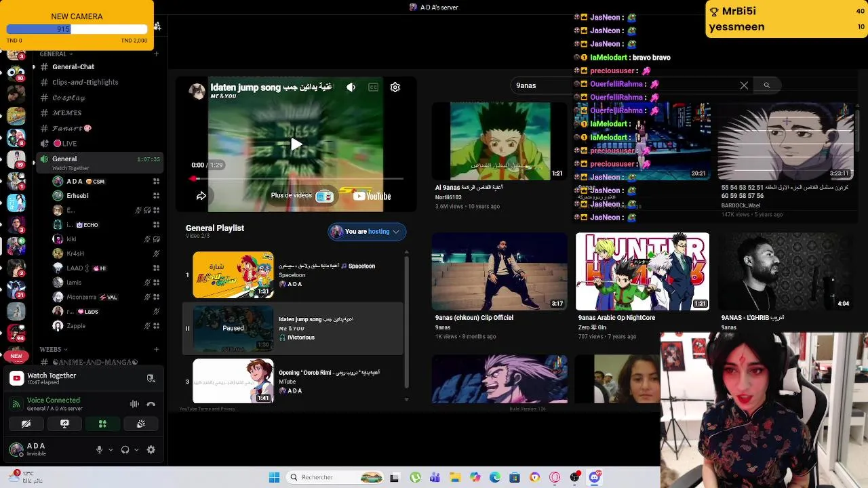Open the 'You are hosting' dropdown
This screenshot has width=868, height=488.
[367, 232]
